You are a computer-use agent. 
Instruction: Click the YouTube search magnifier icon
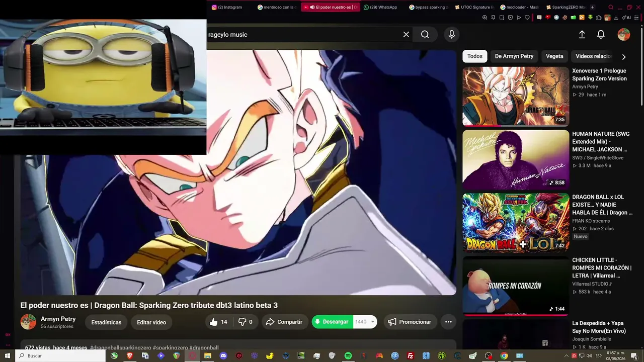(x=425, y=35)
